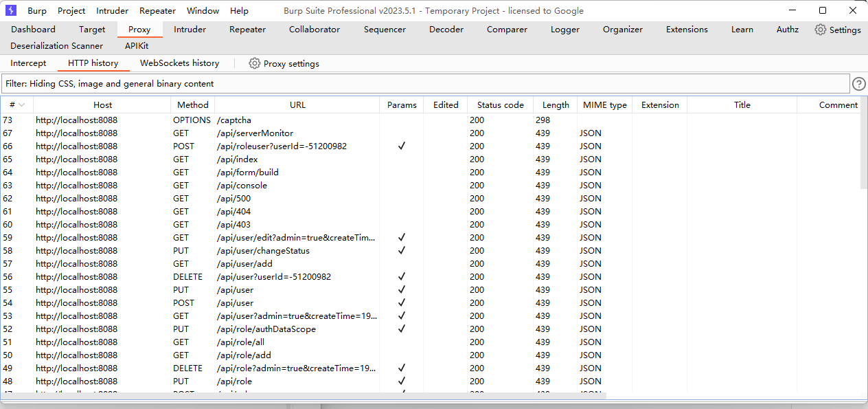Open the Extensions tab

(x=687, y=30)
